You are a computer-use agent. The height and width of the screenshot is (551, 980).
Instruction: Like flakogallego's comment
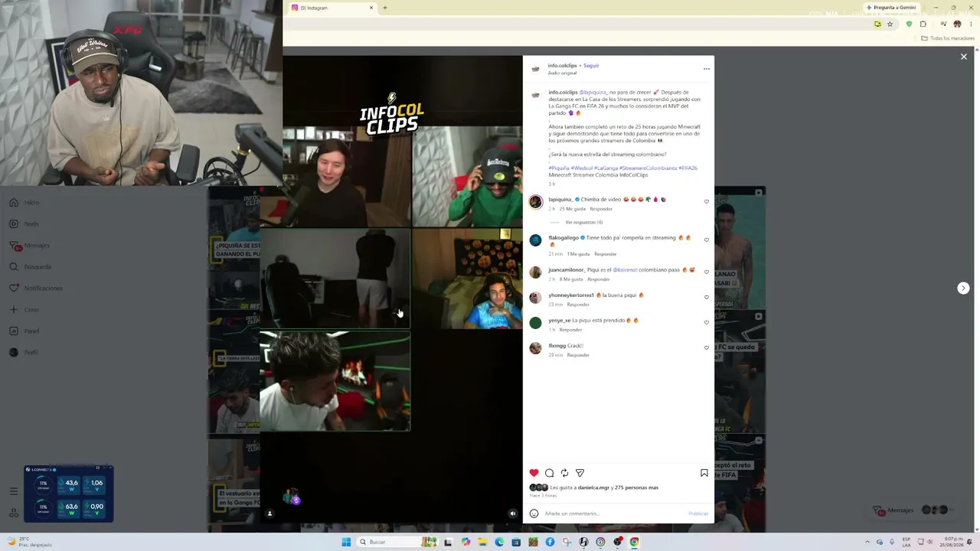pos(707,240)
